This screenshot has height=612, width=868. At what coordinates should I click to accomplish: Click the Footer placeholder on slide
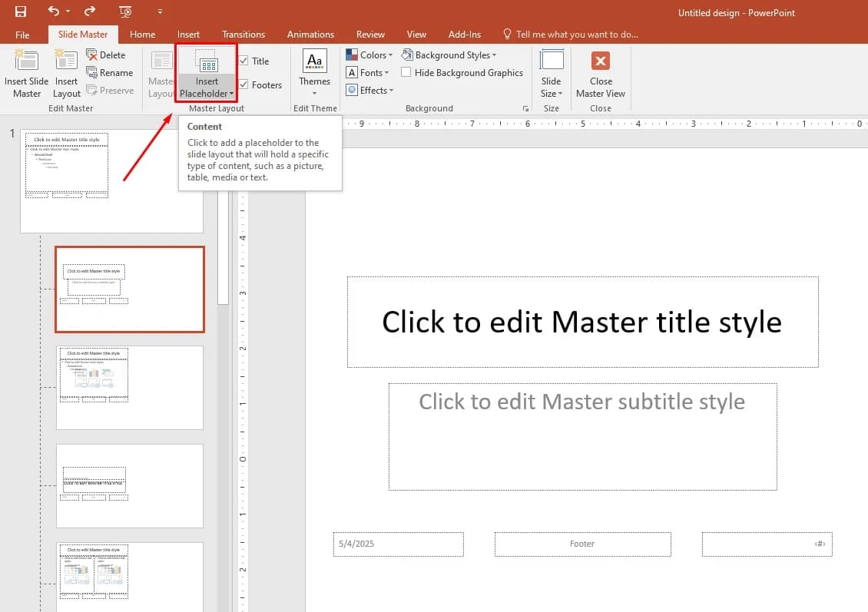tap(582, 544)
